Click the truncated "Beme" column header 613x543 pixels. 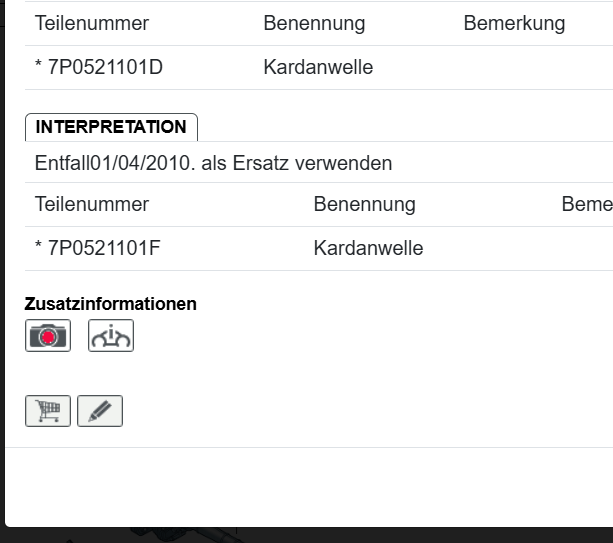(x=586, y=204)
